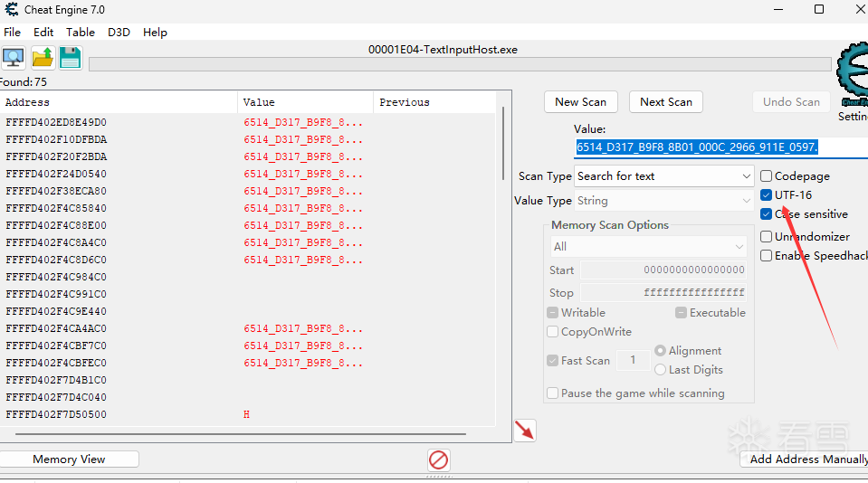The image size is (868, 483).
Task: Open the Value Type String dropdown
Action: [x=663, y=200]
